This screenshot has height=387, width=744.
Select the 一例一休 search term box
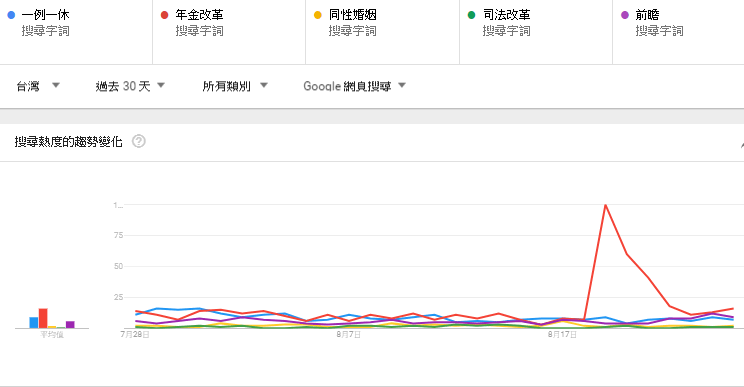76,32
